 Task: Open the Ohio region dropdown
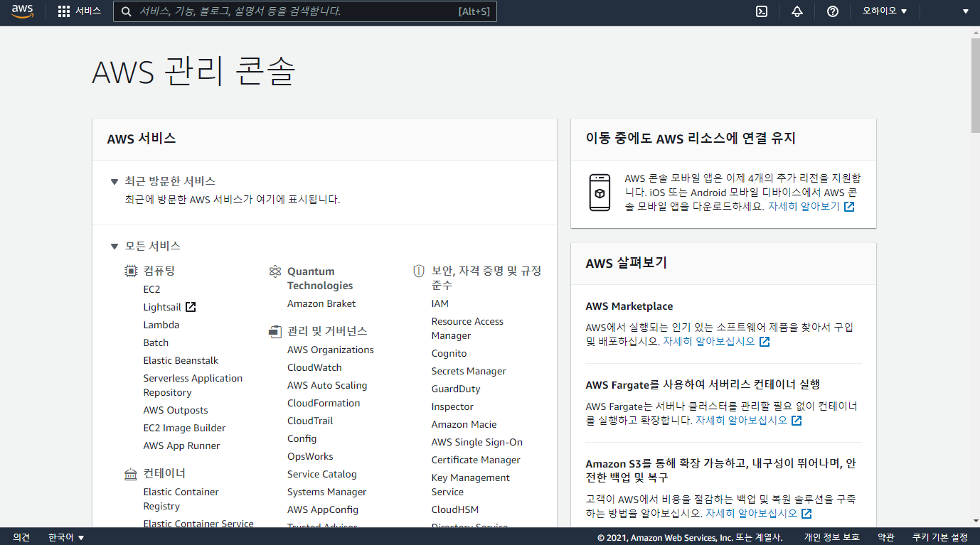pyautogui.click(x=885, y=11)
